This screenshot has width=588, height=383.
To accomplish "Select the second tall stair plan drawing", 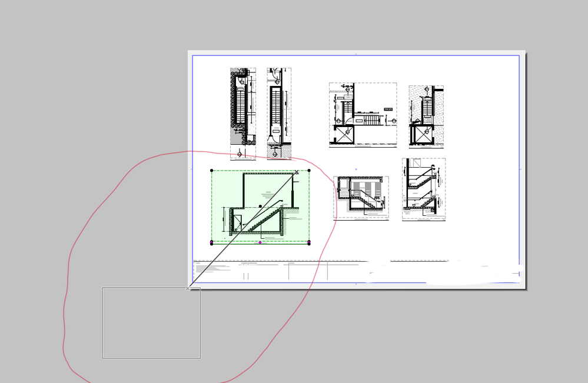I will point(279,114).
